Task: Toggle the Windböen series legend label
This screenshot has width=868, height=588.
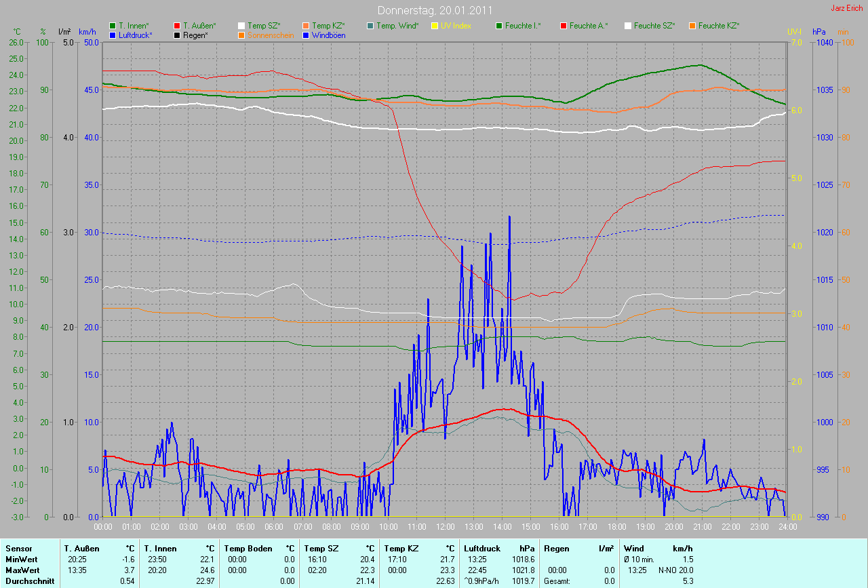Action: (328, 35)
